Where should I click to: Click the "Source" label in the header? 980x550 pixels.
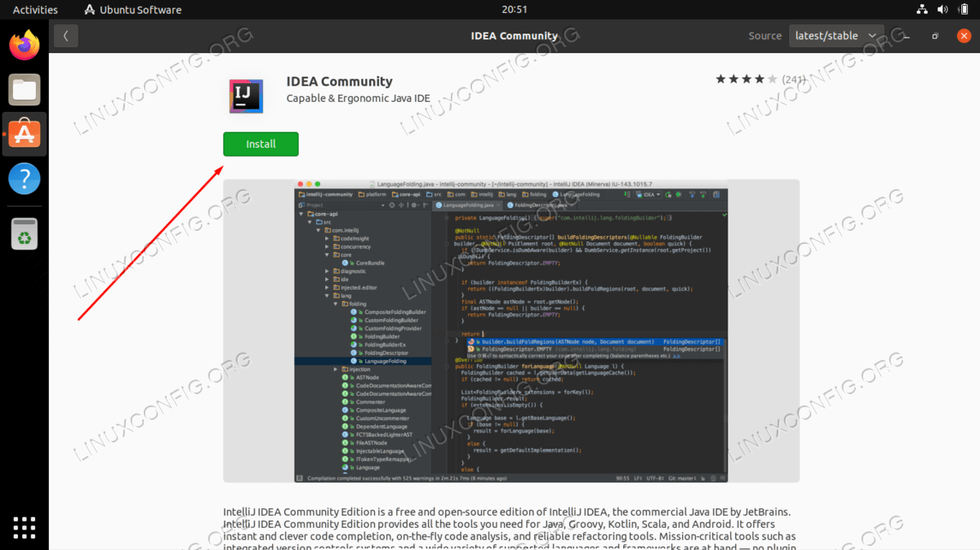point(765,36)
